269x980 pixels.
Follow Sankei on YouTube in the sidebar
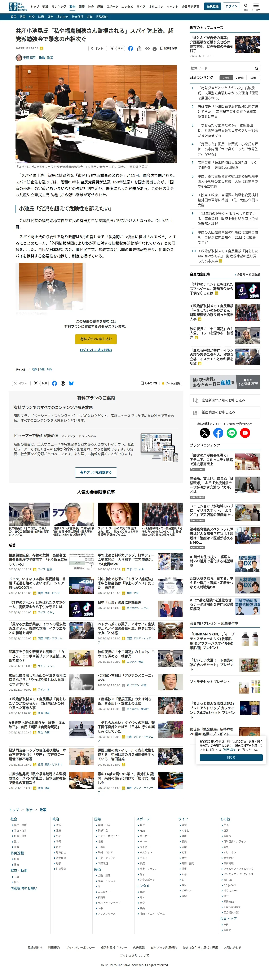coord(245,433)
